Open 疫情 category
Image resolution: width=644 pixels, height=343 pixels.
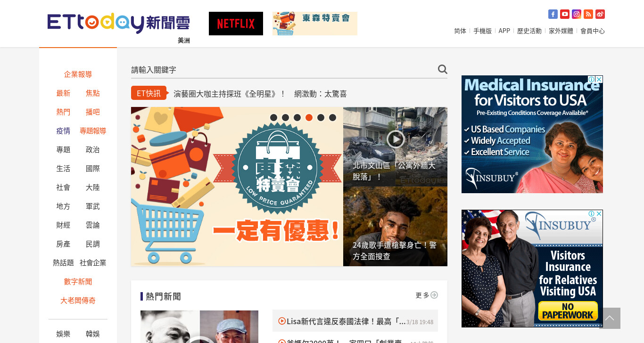click(x=63, y=131)
